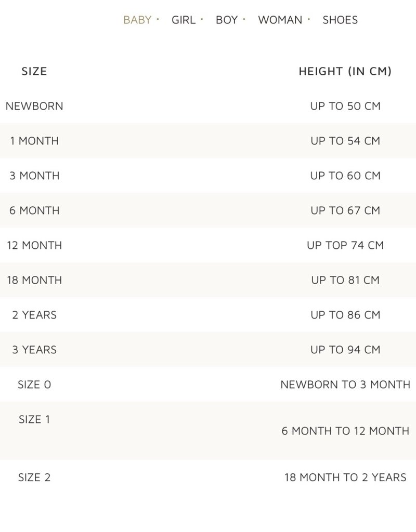Select the 6 MONTH size row
416x532 pixels.
pyautogui.click(x=34, y=210)
